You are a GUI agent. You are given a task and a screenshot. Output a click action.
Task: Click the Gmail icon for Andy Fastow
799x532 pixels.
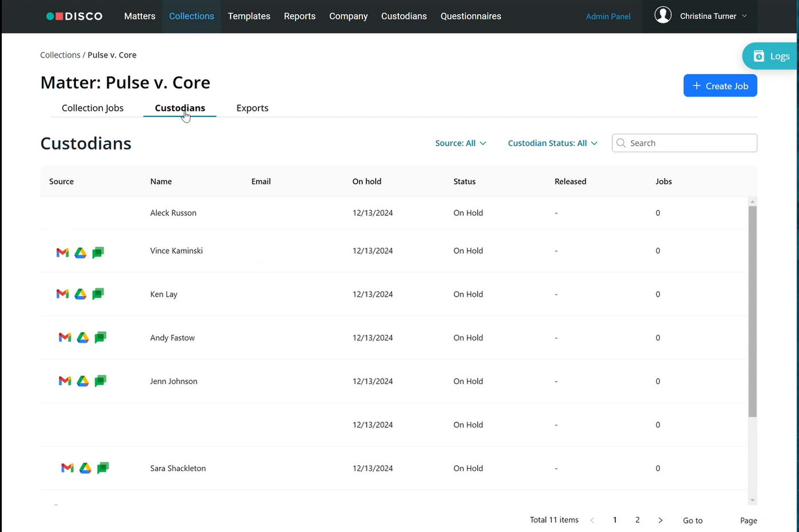click(x=65, y=337)
